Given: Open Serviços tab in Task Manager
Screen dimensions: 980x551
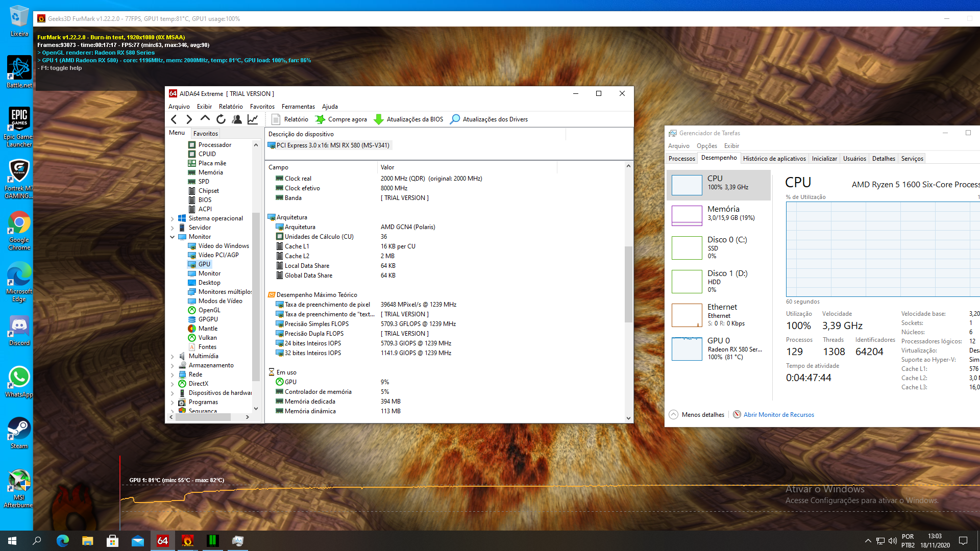Looking at the screenshot, I should [x=912, y=159].
